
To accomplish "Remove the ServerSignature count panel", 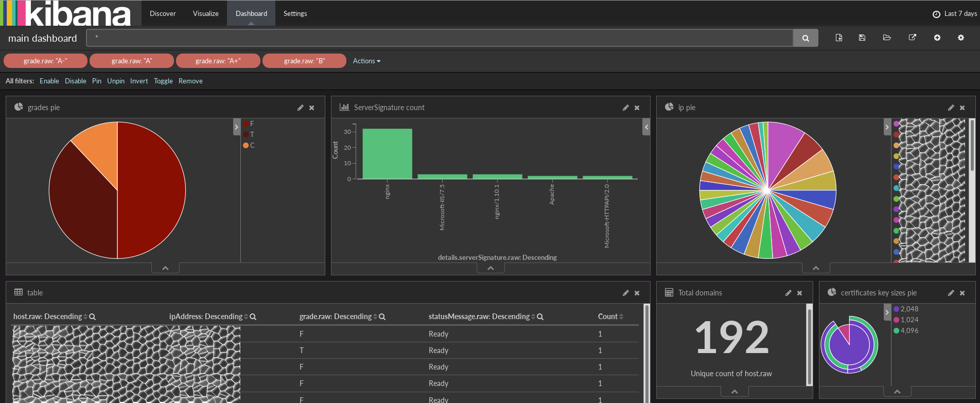I will point(637,108).
